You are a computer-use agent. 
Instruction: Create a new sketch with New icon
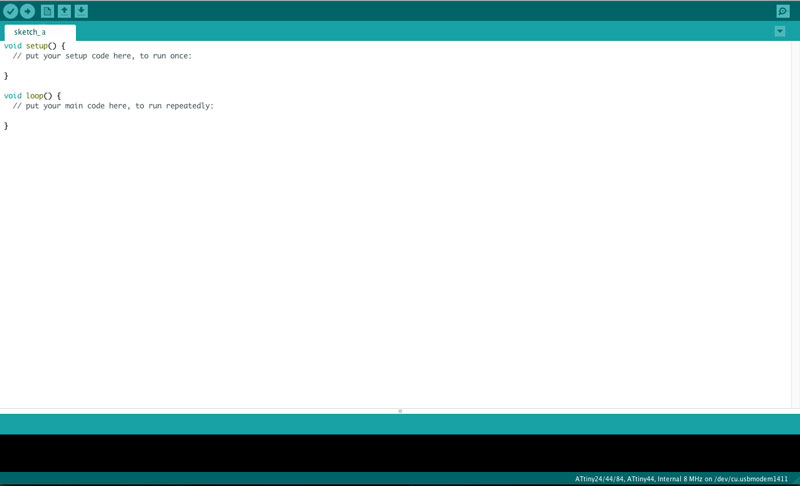[47, 11]
